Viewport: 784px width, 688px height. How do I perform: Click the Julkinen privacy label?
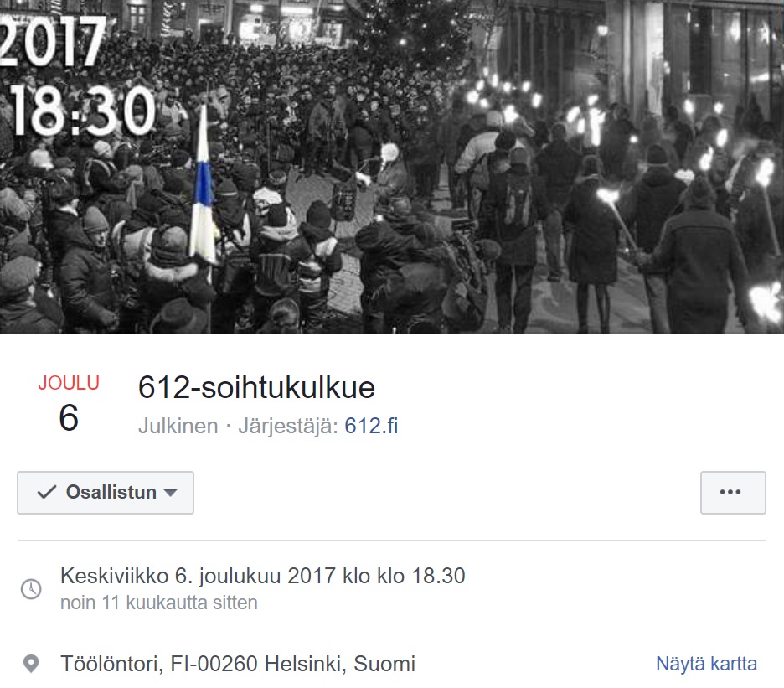click(x=178, y=426)
